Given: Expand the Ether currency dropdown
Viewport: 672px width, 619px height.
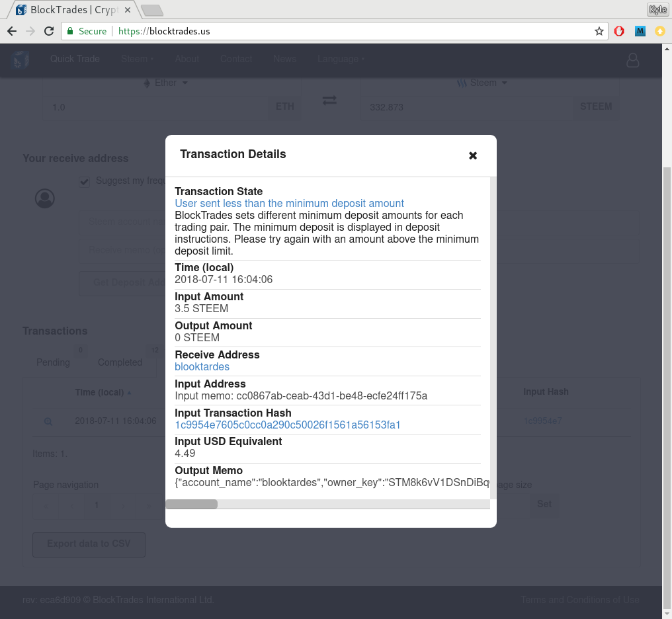Looking at the screenshot, I should click(166, 83).
